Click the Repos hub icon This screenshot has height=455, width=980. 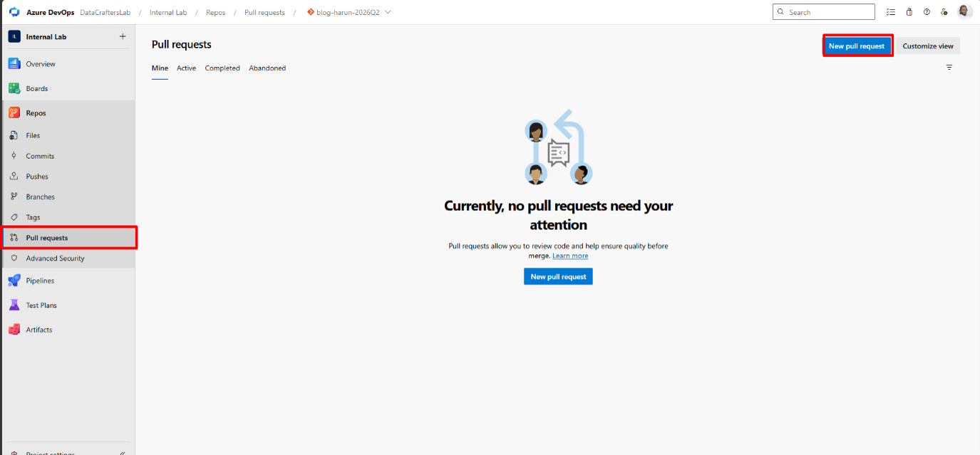14,113
